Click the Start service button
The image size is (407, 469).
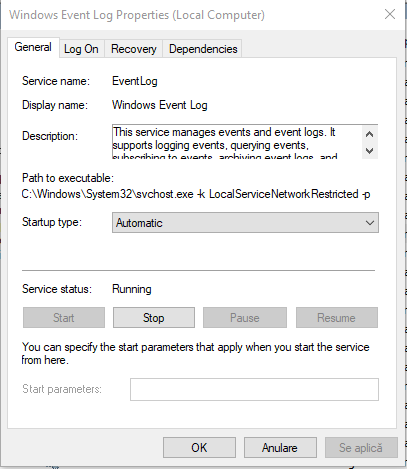tap(64, 318)
